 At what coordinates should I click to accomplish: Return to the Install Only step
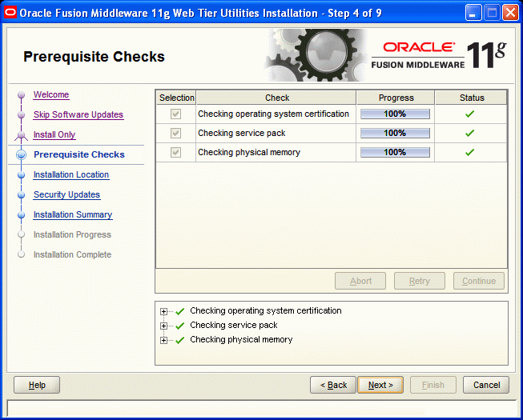click(54, 134)
